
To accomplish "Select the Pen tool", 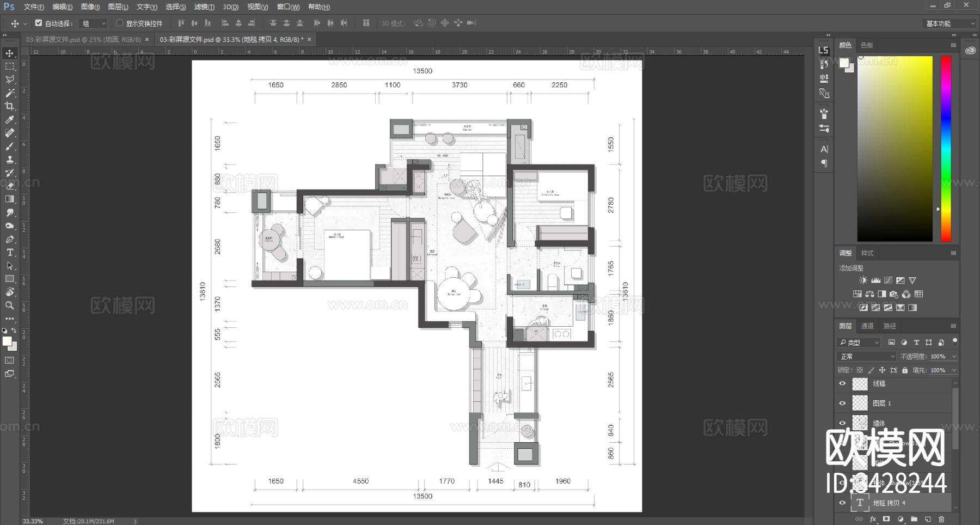I will click(x=10, y=239).
